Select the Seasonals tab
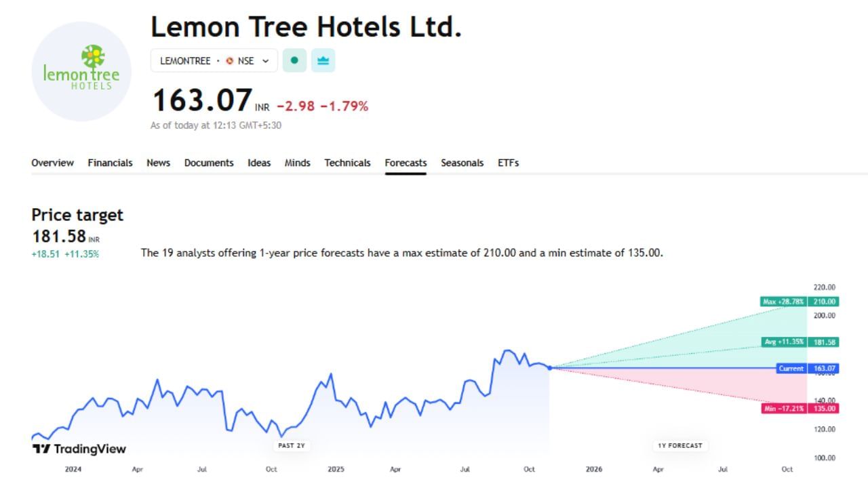 click(x=462, y=163)
